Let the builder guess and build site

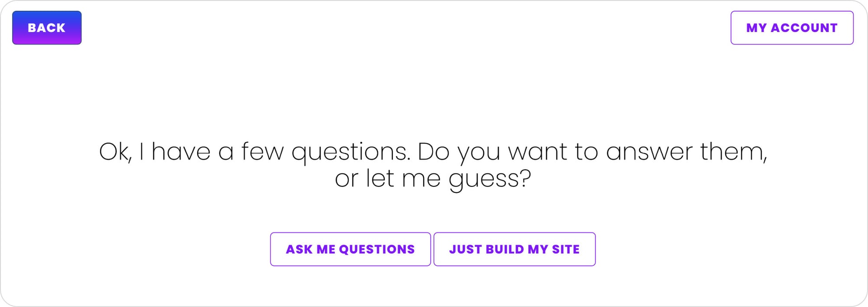coord(514,249)
